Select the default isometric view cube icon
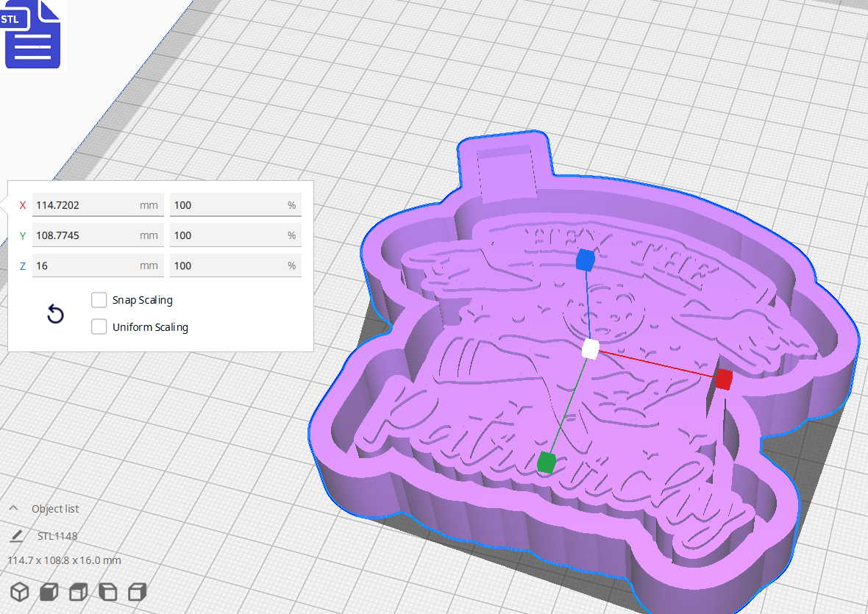Viewport: 868px width, 614px height. click(20, 591)
